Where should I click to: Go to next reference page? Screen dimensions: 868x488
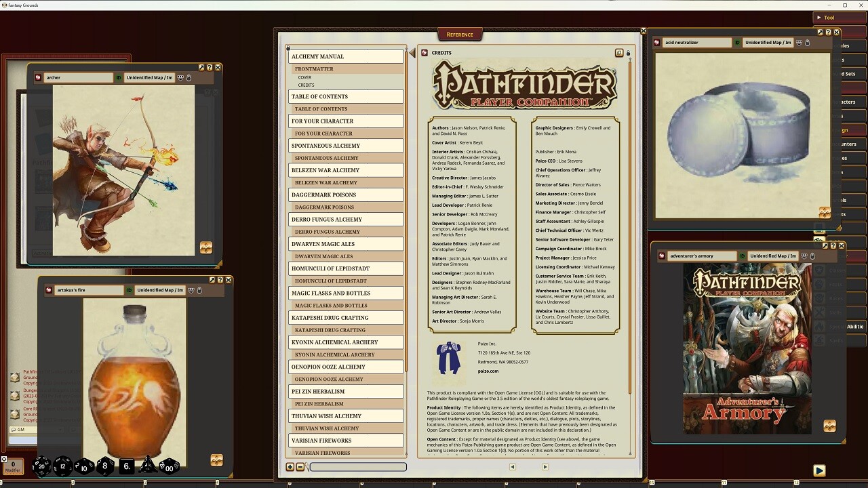[x=545, y=467]
